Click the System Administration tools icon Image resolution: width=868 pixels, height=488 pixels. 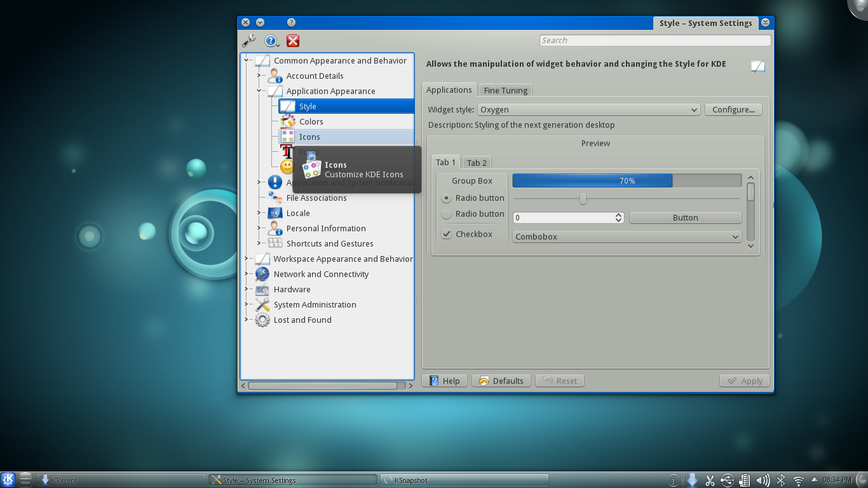click(x=262, y=304)
